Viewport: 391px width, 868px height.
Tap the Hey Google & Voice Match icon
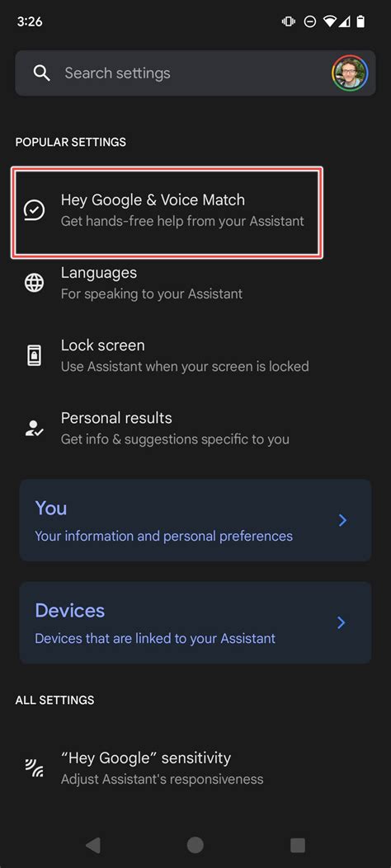pos(35,210)
